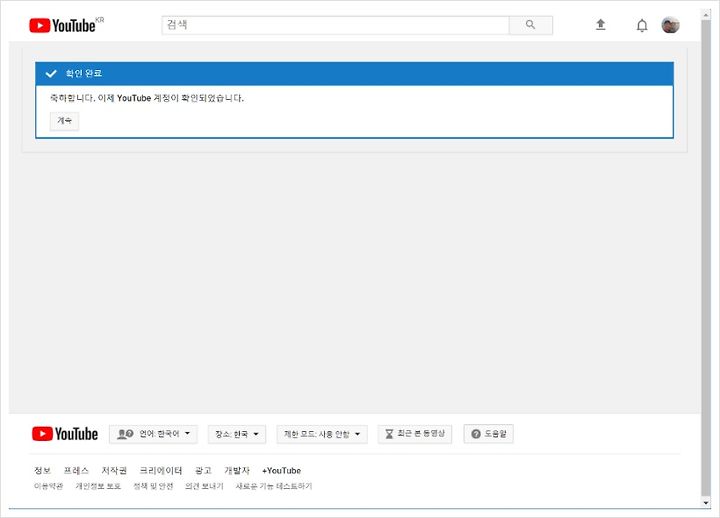The image size is (720, 518).
Task: Click the YouTube KR logo in header
Action: [x=67, y=25]
